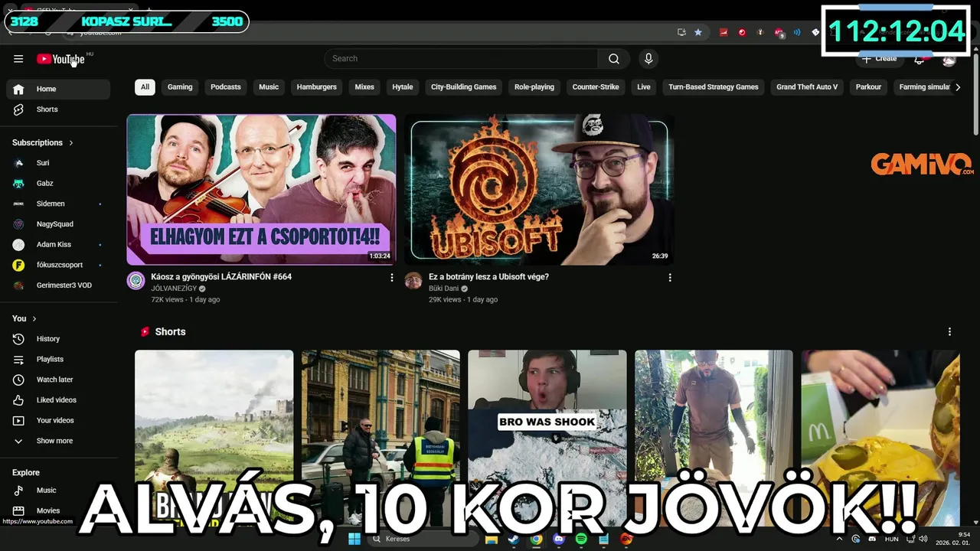Select Turn-Based Strategy Games chip
980x551 pixels.
click(714, 87)
